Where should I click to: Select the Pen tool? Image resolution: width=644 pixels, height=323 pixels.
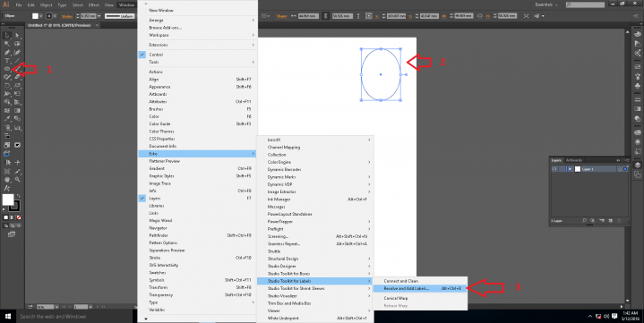click(x=7, y=53)
